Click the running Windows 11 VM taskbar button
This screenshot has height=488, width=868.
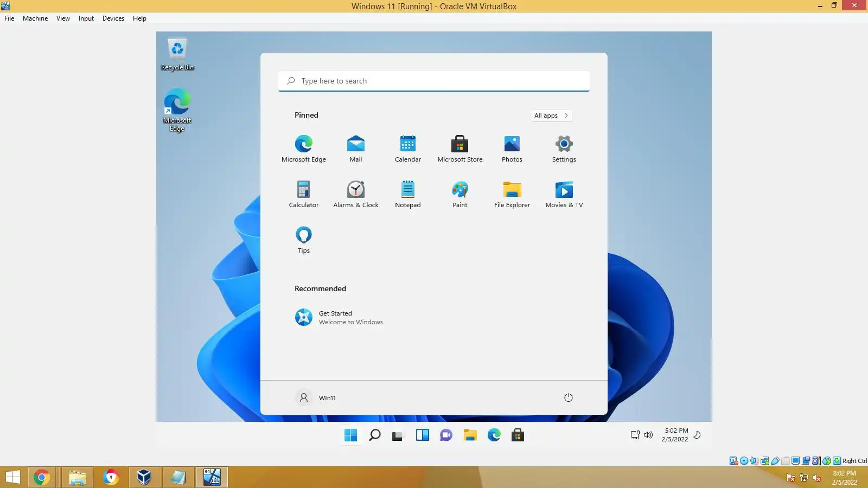coord(212,477)
